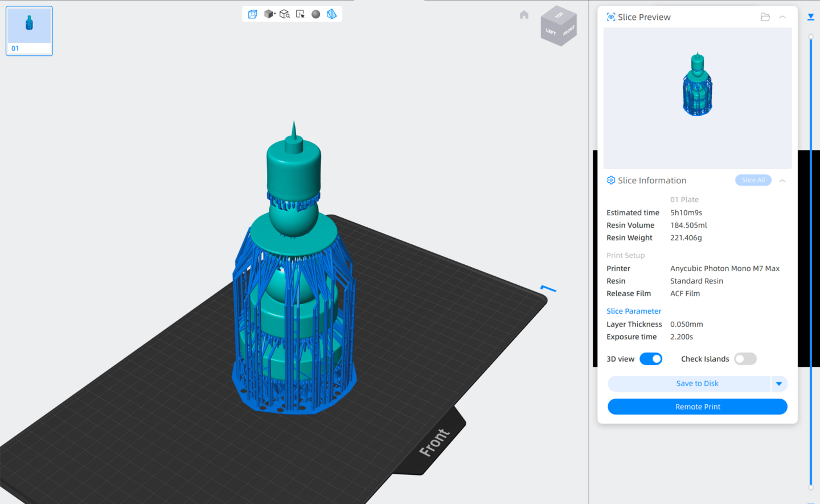Open the folder icon in Slice Preview

(765, 17)
